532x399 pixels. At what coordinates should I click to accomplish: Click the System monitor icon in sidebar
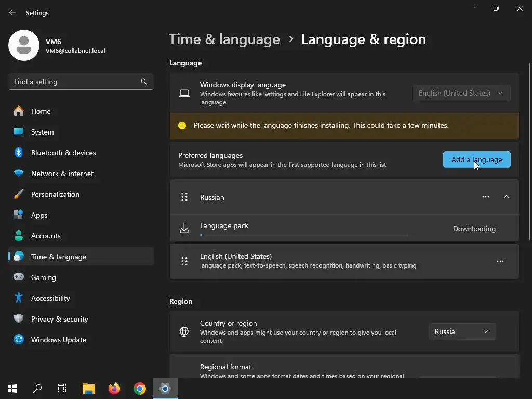tap(19, 131)
